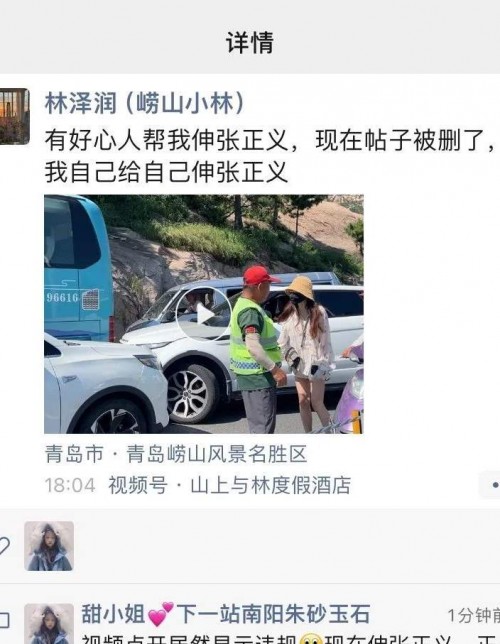This screenshot has height=644, width=500.
Task: Tap the pink hearts emoji in the commenter's name
Action: coord(161,614)
